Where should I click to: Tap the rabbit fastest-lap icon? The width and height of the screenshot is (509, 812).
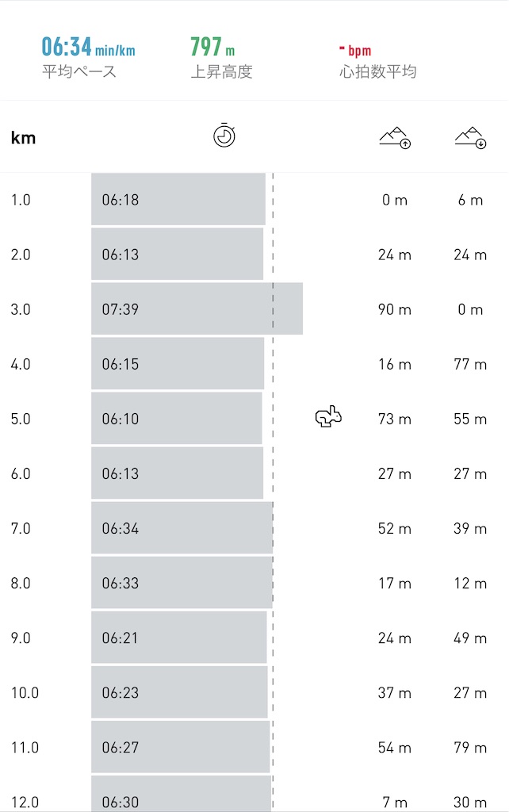[328, 416]
